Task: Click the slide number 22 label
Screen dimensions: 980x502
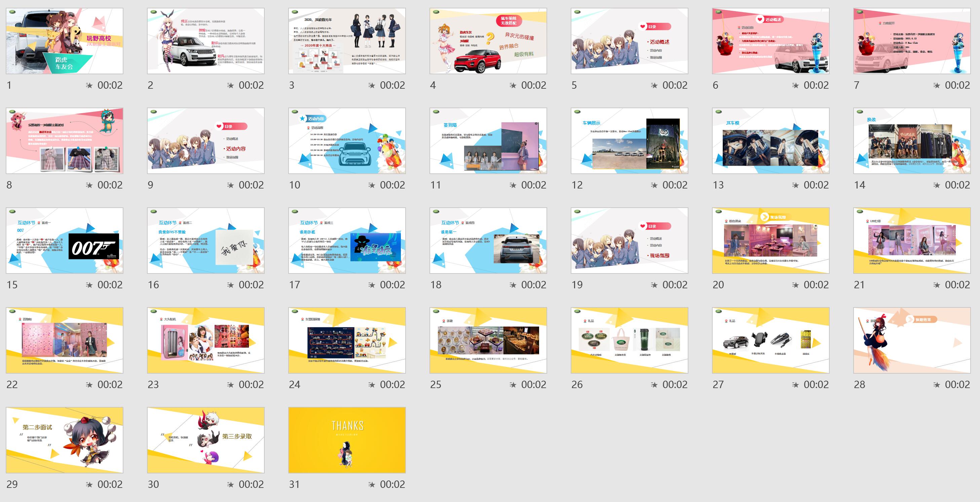Action: pyautogui.click(x=12, y=385)
